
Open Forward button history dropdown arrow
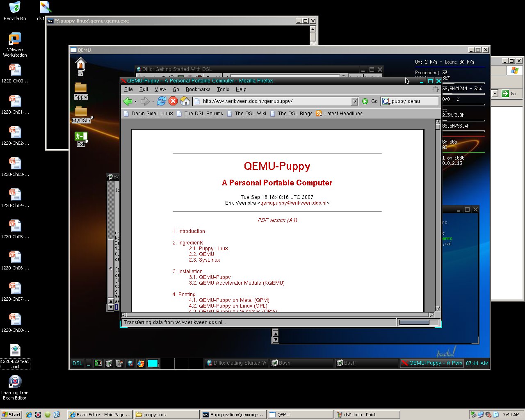153,102
